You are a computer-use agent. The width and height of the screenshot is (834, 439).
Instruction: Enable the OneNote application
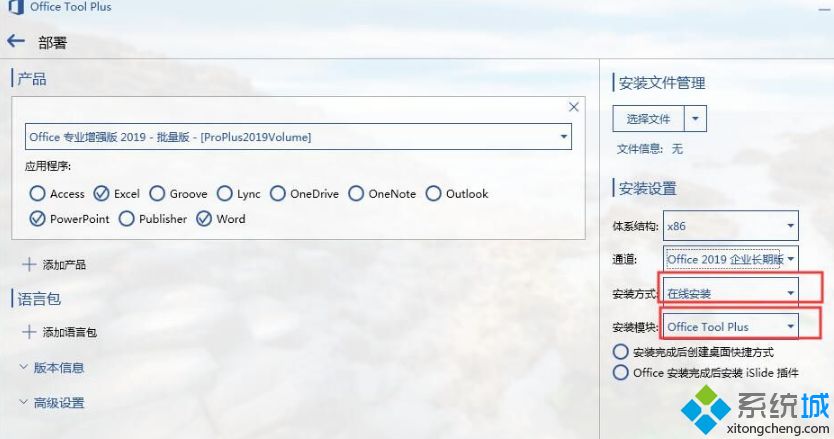[356, 193]
